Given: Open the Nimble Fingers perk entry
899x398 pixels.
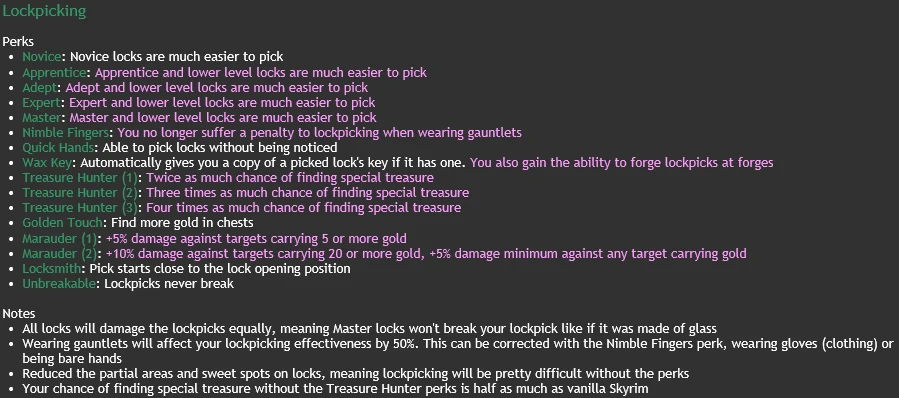Looking at the screenshot, I should (65, 133).
